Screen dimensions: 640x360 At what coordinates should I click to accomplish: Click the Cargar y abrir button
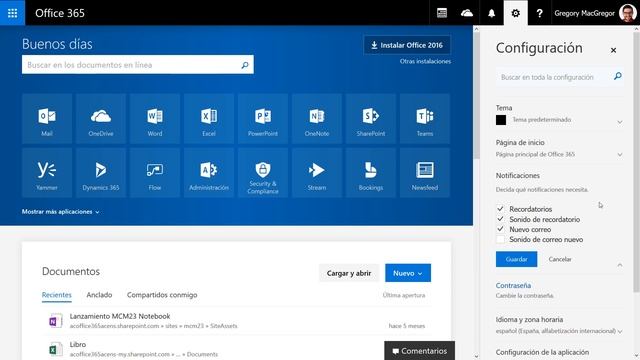point(349,273)
